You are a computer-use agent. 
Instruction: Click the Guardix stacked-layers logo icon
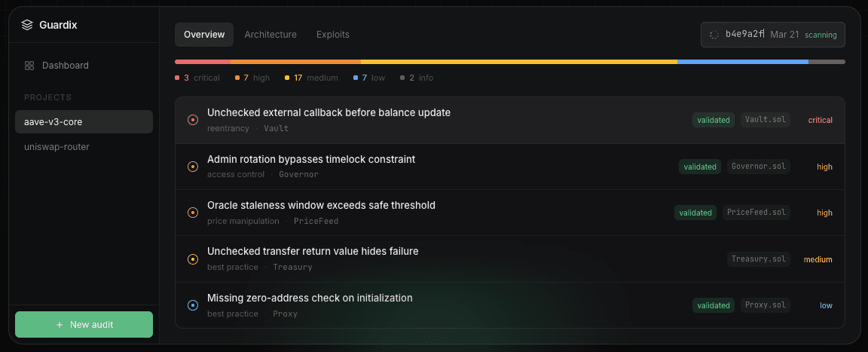27,25
